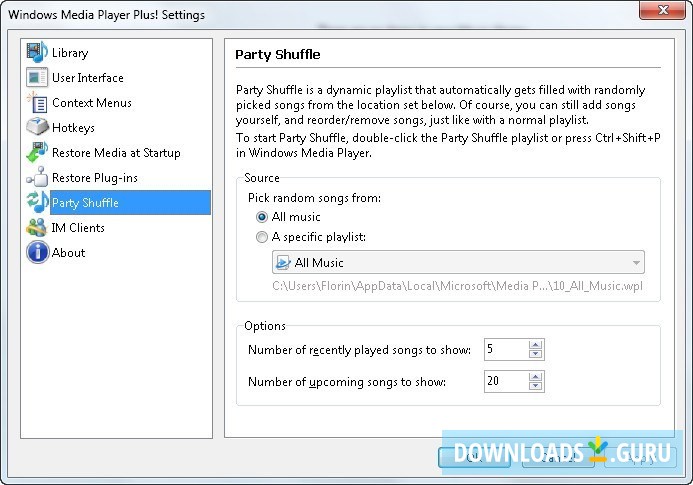Decrease upcoming songs count
Screen dimensions: 693x485
(x=536, y=386)
